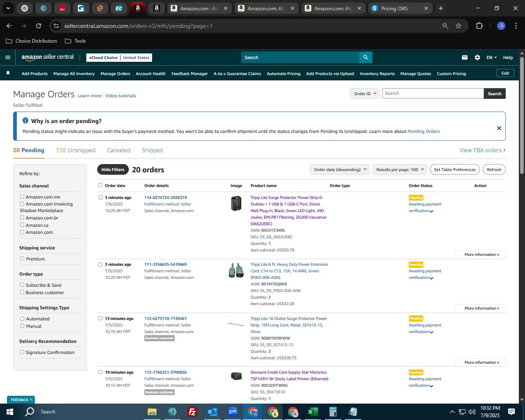This screenshot has width=525, height=420.
Task: Open the Order date (descending) sort dropdown
Action: coord(340,169)
